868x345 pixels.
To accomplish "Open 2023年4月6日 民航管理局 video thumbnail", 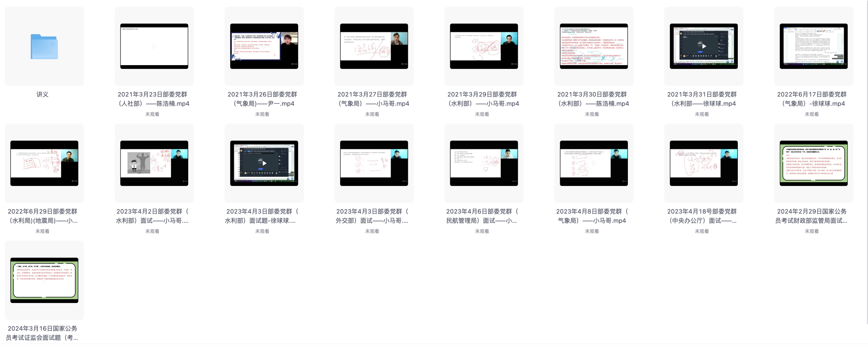I will pyautogui.click(x=484, y=163).
